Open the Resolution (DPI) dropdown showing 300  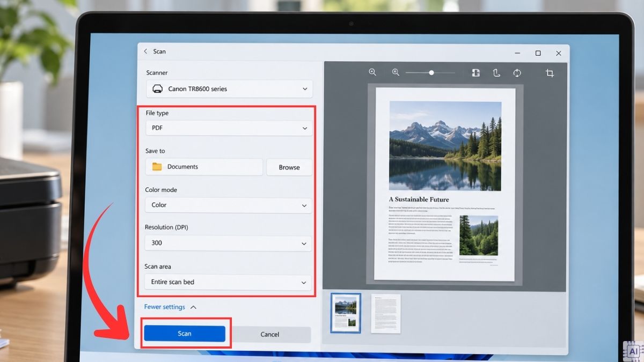click(x=228, y=243)
